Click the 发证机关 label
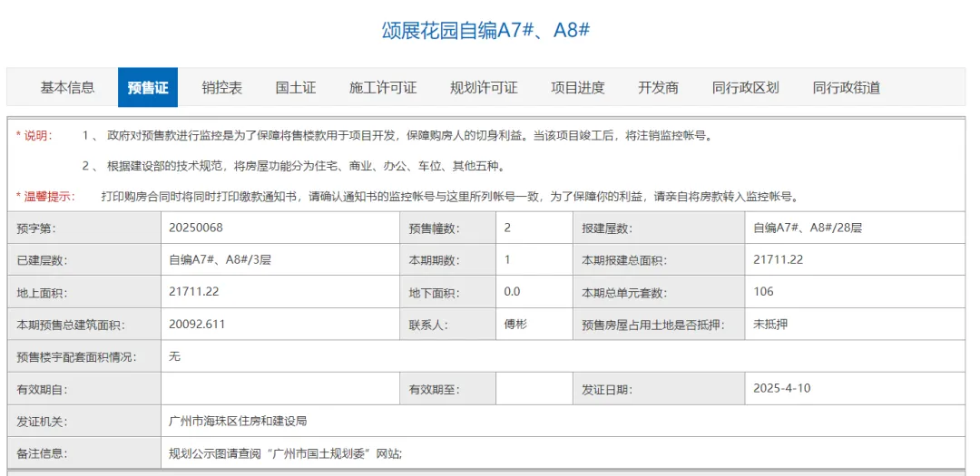980x476 pixels. coord(42,422)
